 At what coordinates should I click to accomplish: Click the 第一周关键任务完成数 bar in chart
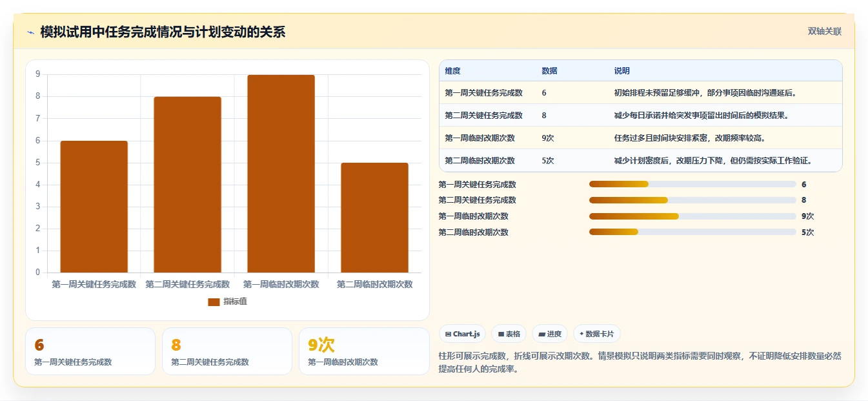[94, 207]
